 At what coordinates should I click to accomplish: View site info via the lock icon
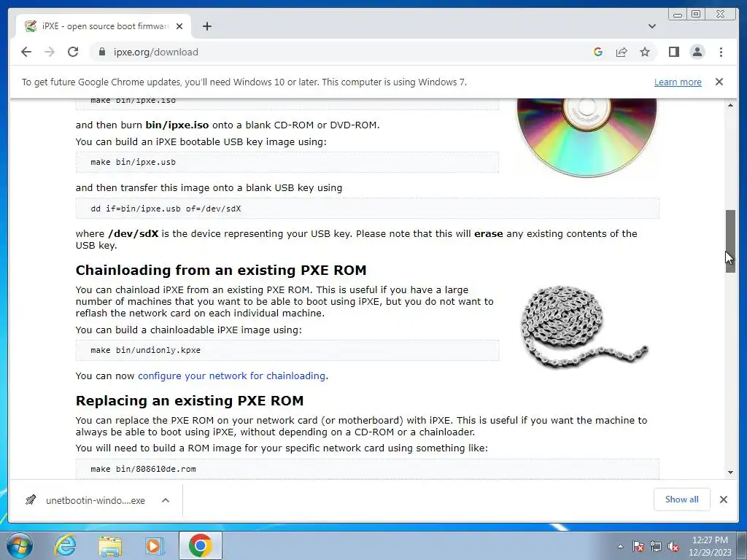[x=101, y=52]
